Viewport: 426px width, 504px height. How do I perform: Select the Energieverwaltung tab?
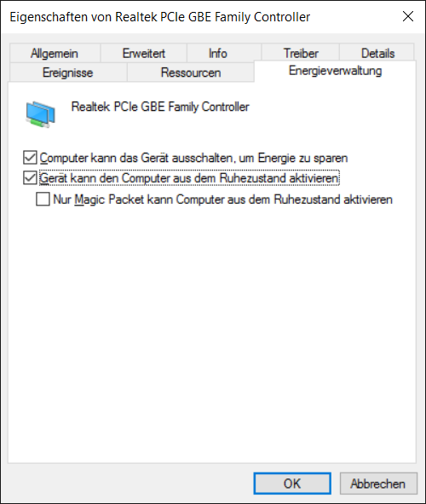point(335,71)
